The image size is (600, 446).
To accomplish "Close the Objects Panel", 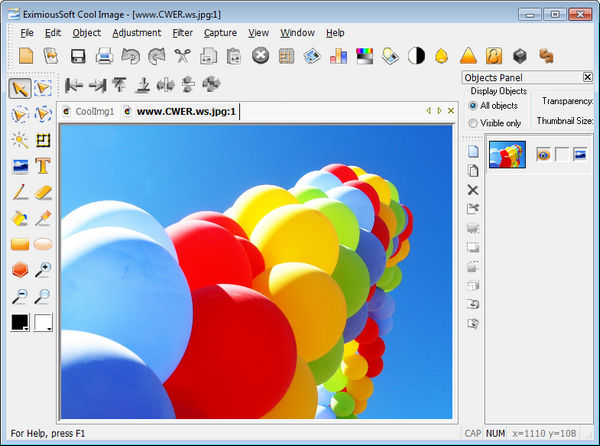I will coord(587,77).
